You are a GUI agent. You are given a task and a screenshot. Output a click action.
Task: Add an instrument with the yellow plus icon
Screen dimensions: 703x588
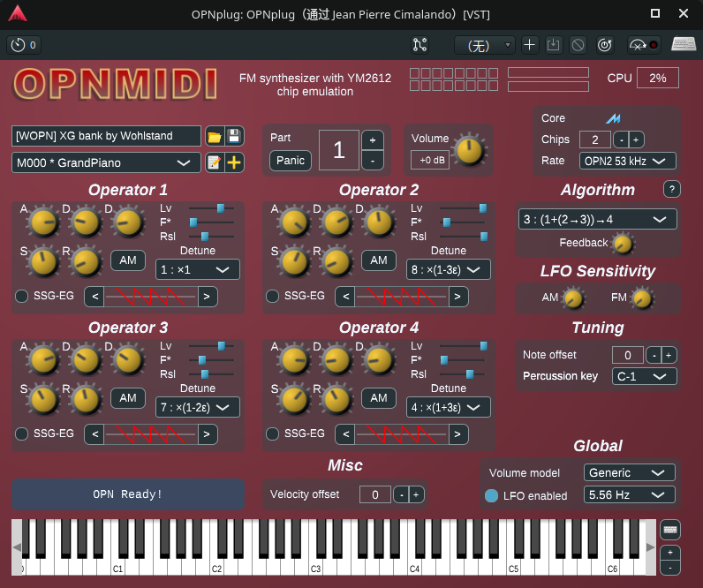[234, 162]
